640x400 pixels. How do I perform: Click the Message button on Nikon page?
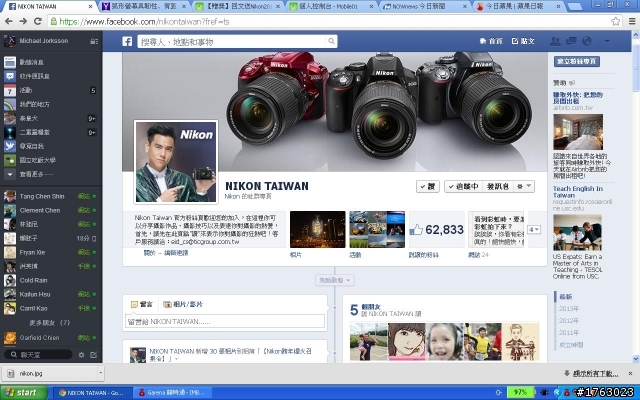498,187
